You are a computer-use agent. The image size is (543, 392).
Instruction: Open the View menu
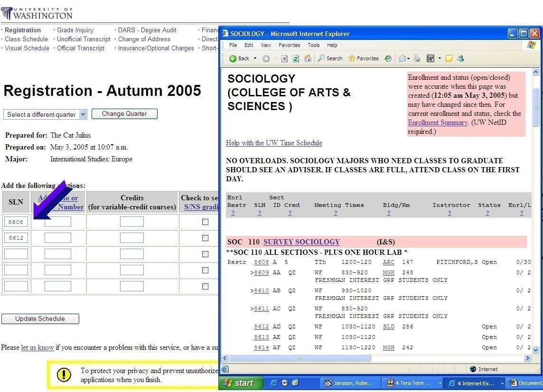(x=266, y=45)
